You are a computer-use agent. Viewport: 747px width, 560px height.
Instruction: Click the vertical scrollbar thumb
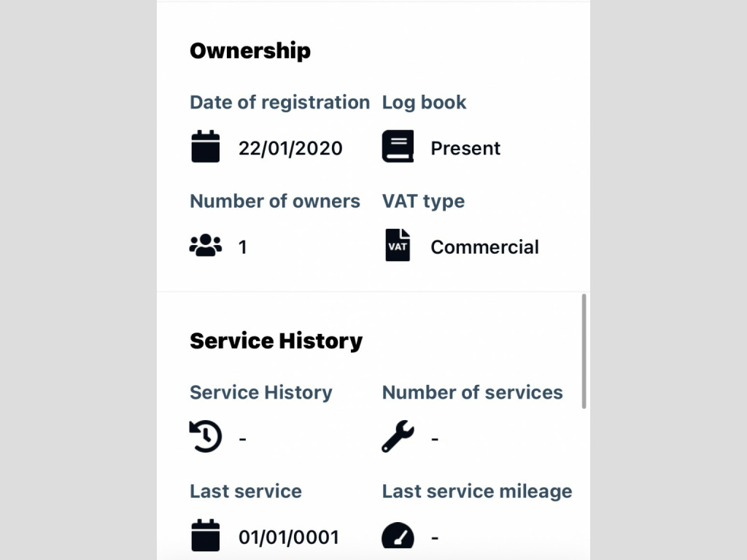pyautogui.click(x=584, y=351)
